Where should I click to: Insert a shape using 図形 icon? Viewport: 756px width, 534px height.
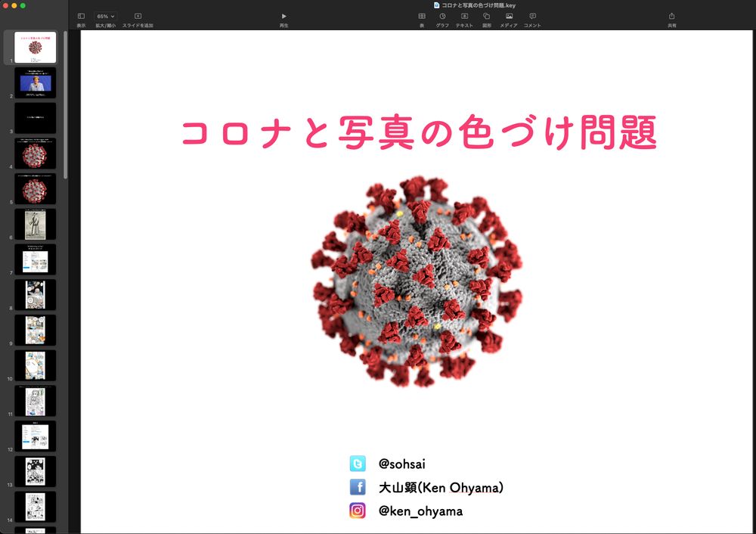(x=486, y=17)
